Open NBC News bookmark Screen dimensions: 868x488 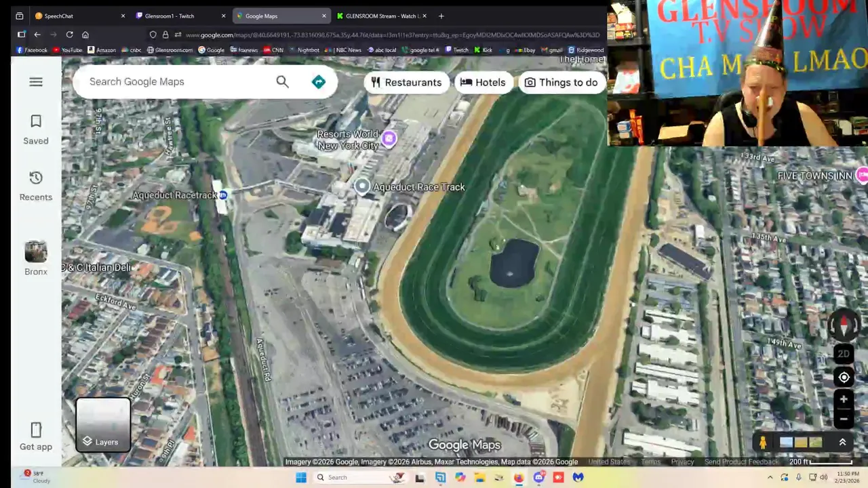pyautogui.click(x=343, y=50)
